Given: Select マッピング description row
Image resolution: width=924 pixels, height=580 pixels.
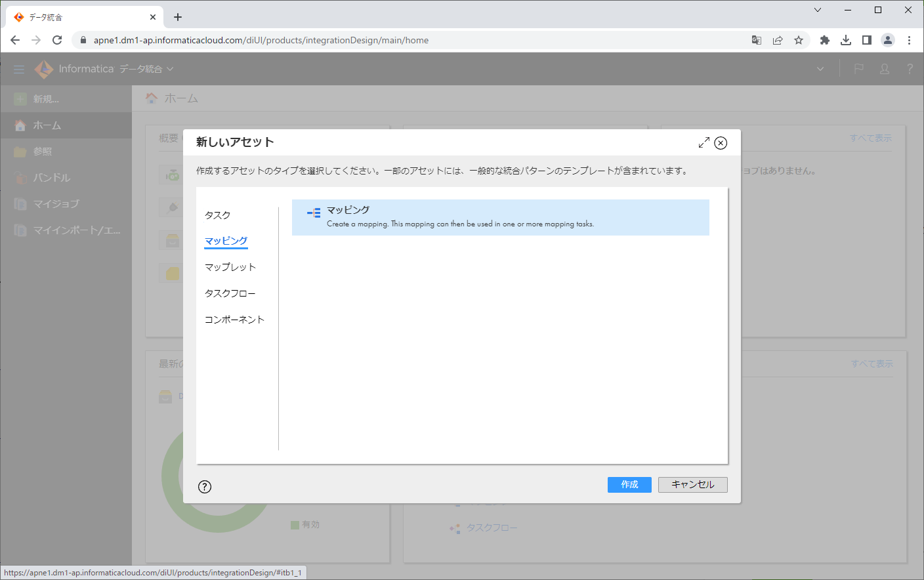Looking at the screenshot, I should [x=501, y=217].
